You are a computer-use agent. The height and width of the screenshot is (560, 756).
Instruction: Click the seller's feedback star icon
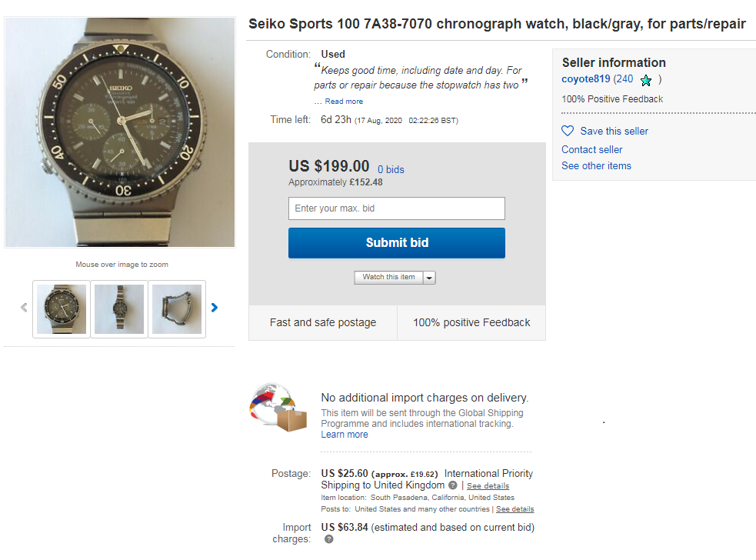pyautogui.click(x=646, y=80)
